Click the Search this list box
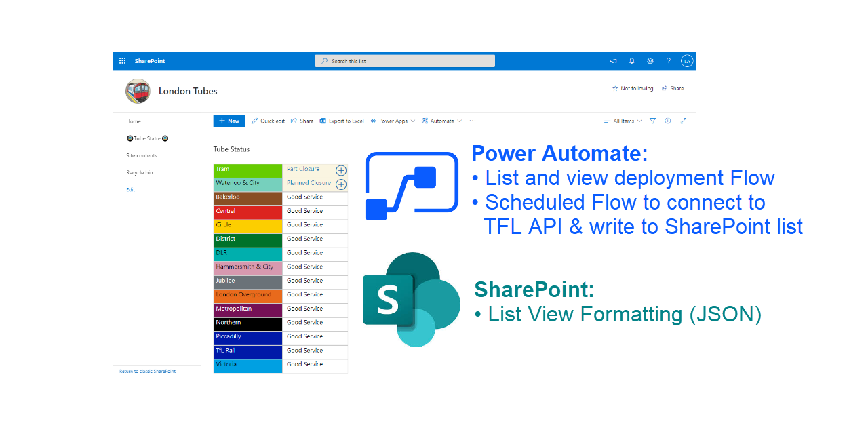Image resolution: width=868 pixels, height=434 pixels. point(405,61)
